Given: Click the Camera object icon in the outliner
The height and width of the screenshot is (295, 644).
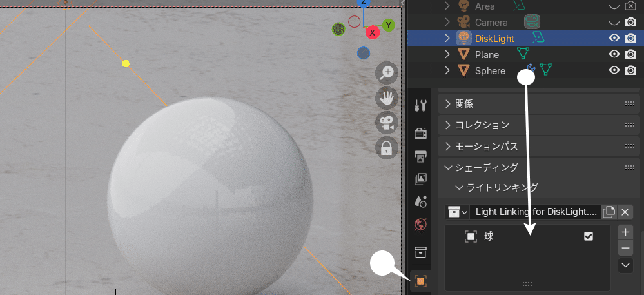Looking at the screenshot, I should click(463, 22).
